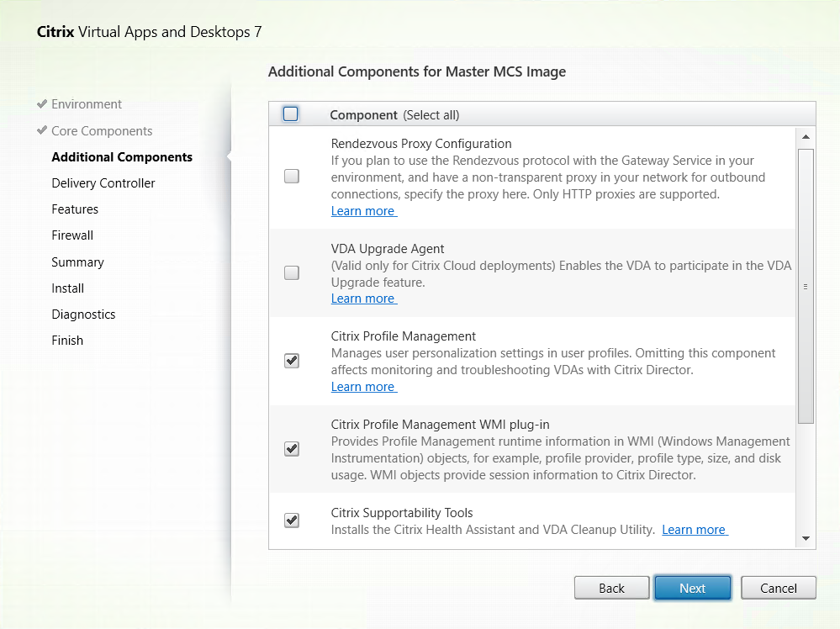840x629 pixels.
Task: Uncheck Citrix Profile Management WMI plug-in
Action: pos(292,449)
